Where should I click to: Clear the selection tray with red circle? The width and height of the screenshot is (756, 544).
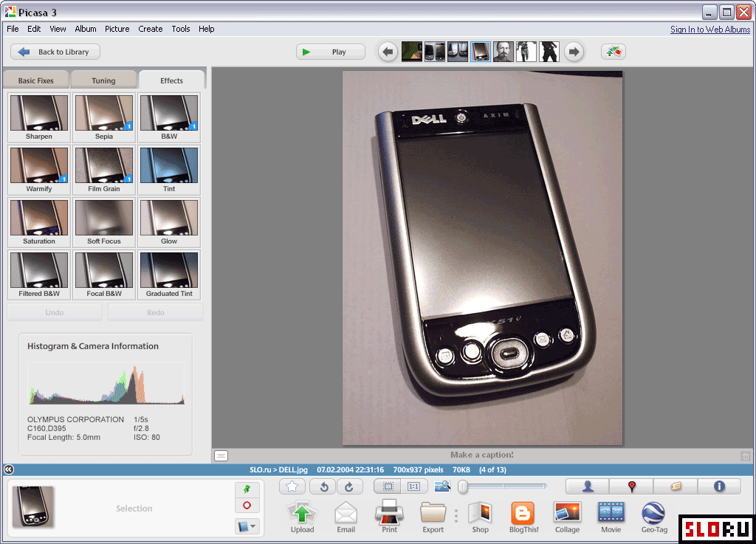point(247,506)
